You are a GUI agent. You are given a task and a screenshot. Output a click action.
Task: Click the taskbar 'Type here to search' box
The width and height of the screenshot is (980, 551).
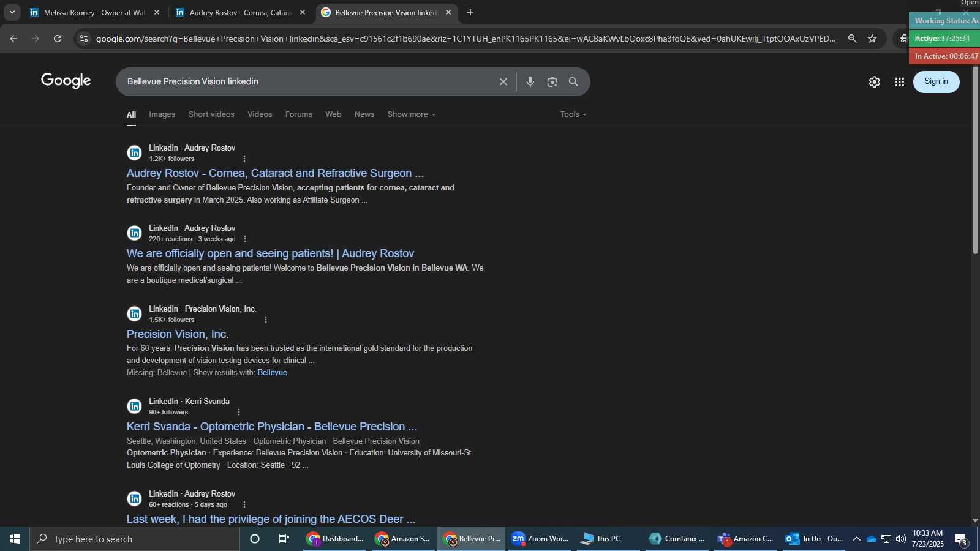[135, 539]
